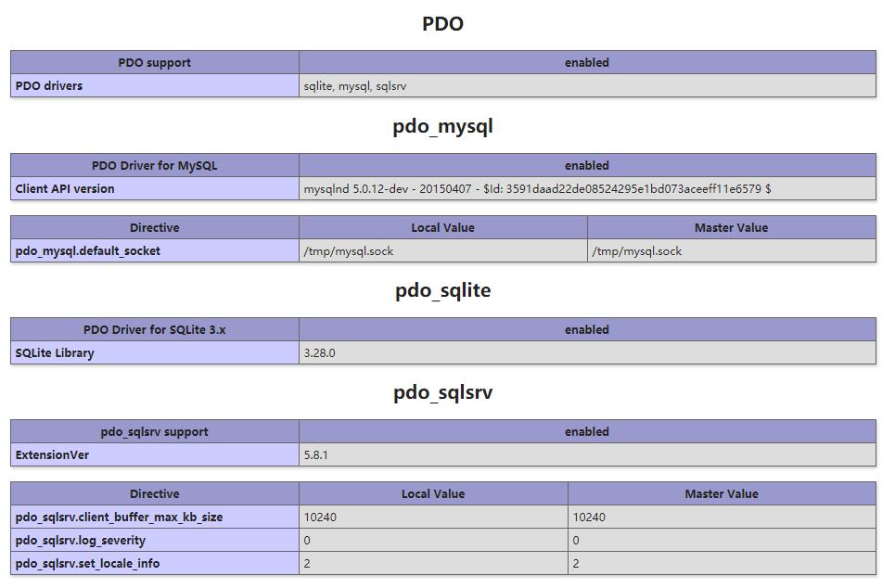
Task: Select the 5.8.1 extension version value
Action: tap(315, 455)
